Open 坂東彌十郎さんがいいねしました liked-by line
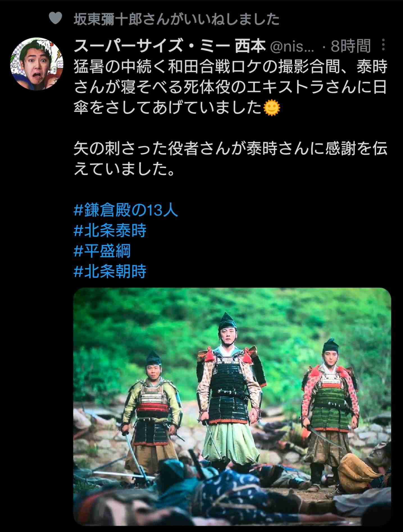Image resolution: width=403 pixels, height=532 pixels. [x=176, y=19]
